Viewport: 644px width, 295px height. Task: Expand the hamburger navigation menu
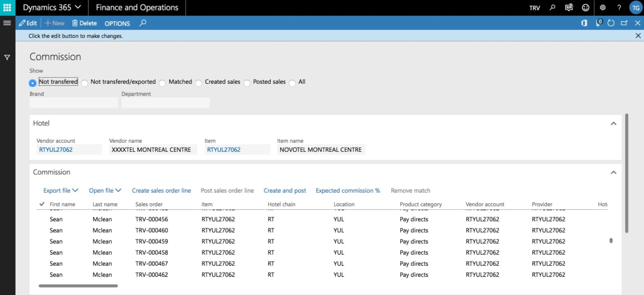coord(7,23)
